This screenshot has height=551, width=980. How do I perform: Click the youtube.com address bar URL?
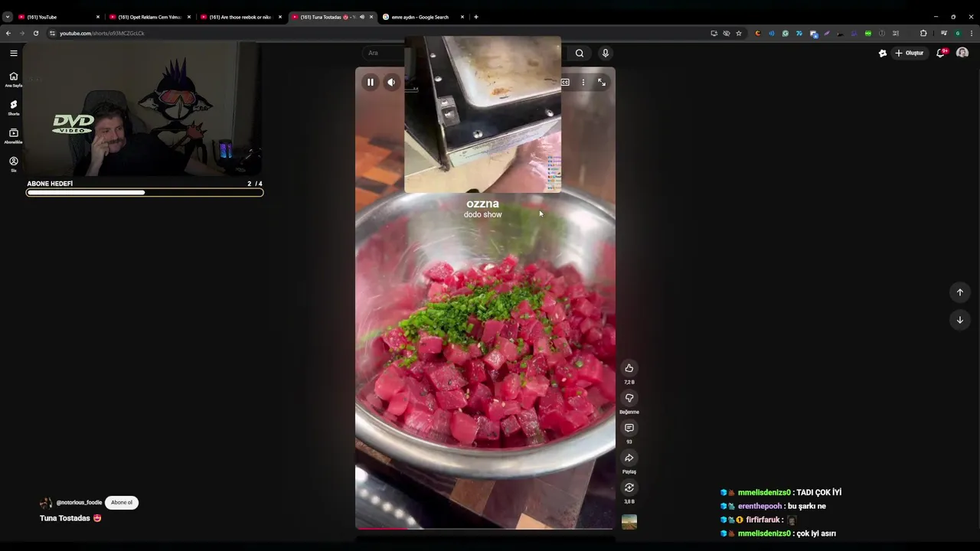tap(102, 33)
